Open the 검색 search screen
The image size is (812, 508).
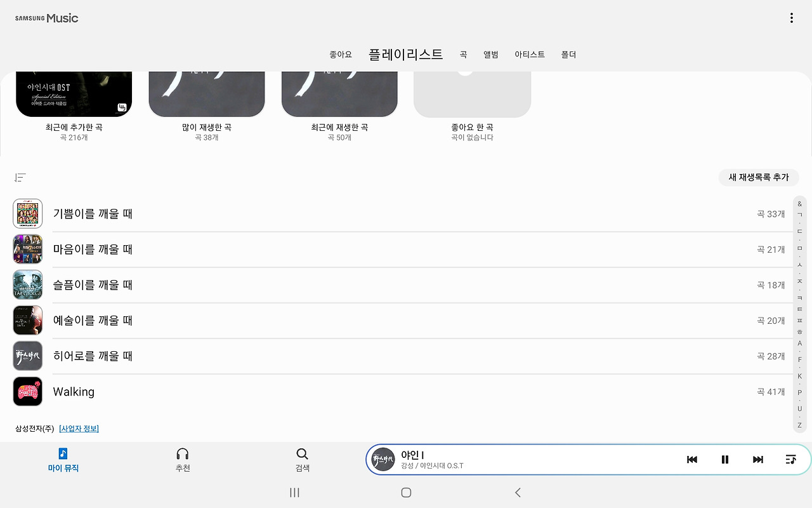(302, 459)
